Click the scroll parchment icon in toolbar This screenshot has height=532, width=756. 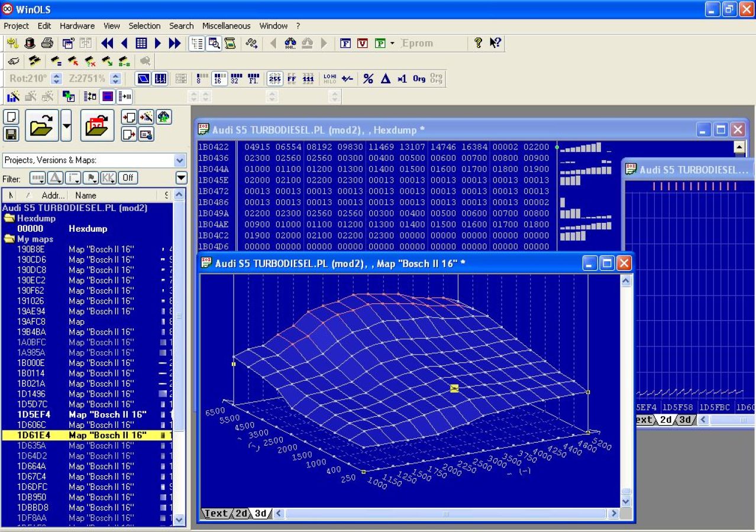coord(230,43)
